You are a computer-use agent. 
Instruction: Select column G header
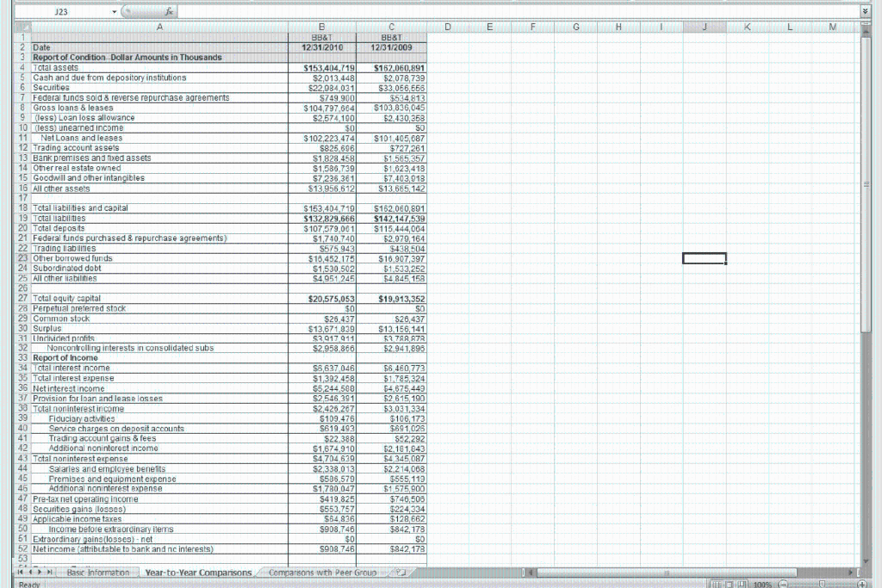click(x=576, y=27)
